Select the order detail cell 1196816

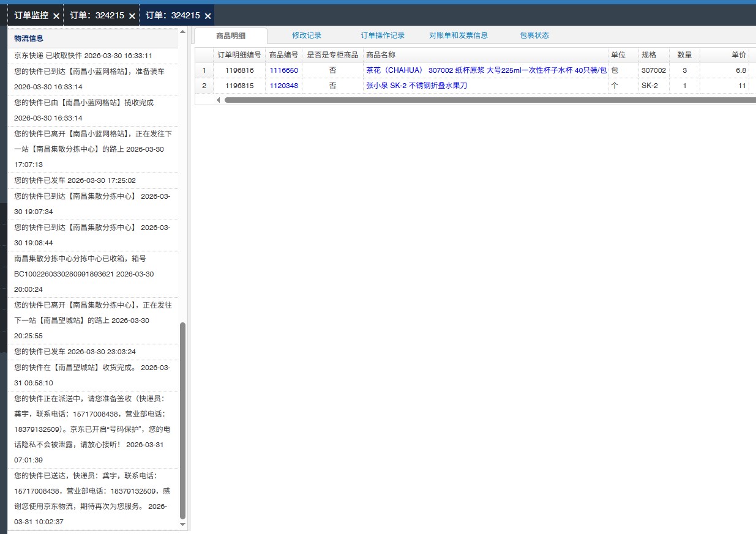pyautogui.click(x=239, y=70)
